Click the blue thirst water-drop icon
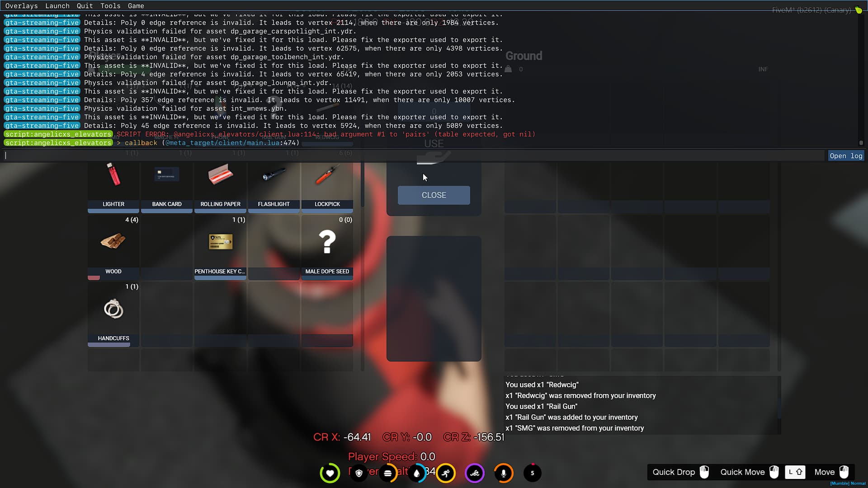Screen dimensions: 868x488 pos(417,473)
